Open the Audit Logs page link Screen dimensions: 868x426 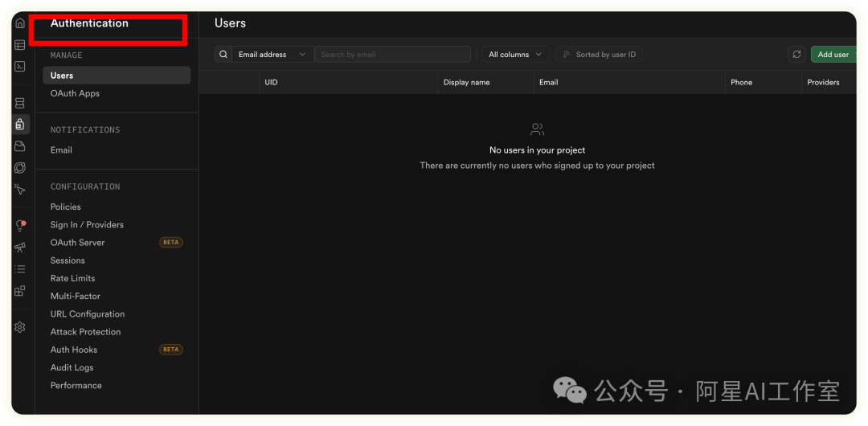coord(72,367)
